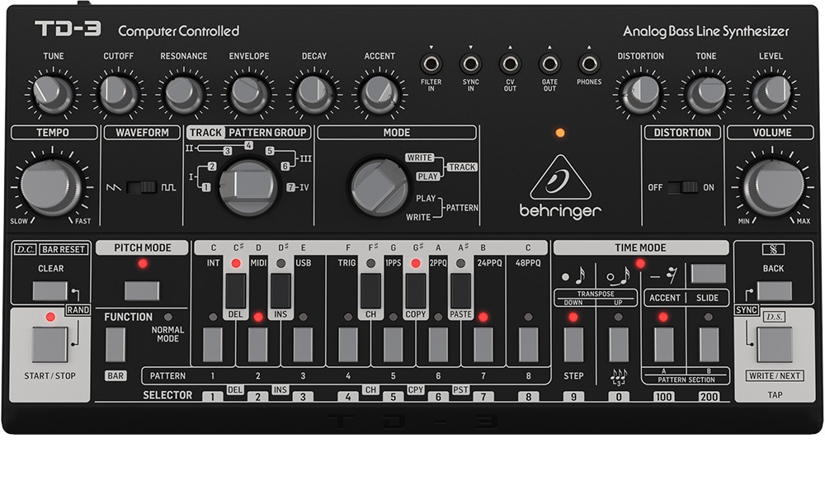Select pattern 5 button

pos(393,345)
